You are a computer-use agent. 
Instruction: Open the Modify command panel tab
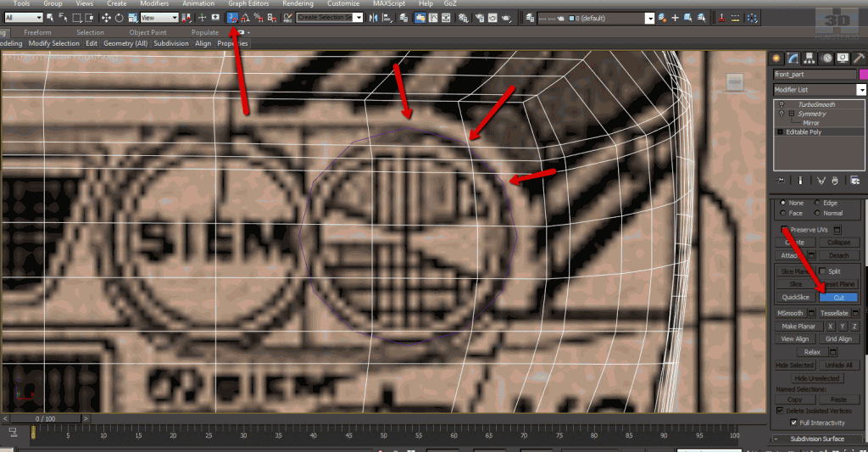[x=793, y=59]
